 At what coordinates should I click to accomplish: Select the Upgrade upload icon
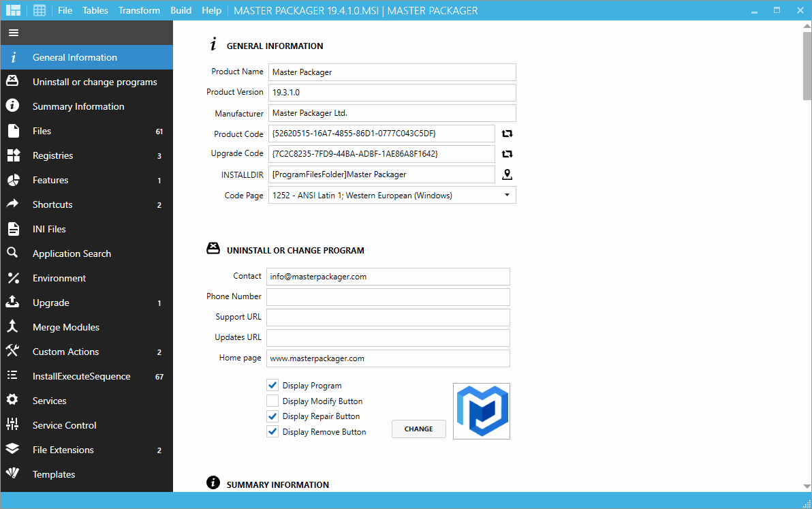[12, 302]
